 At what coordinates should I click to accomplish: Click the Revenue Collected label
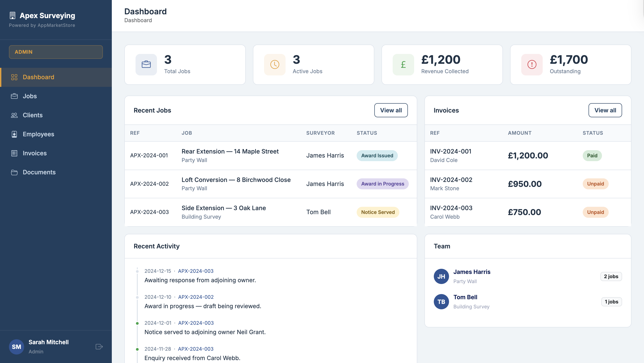(445, 71)
